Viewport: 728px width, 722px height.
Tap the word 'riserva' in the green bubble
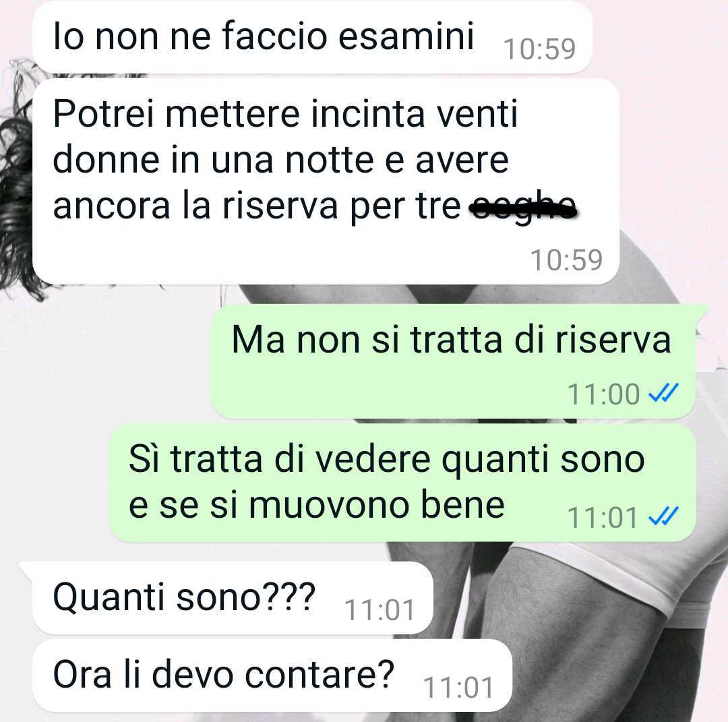613,340
